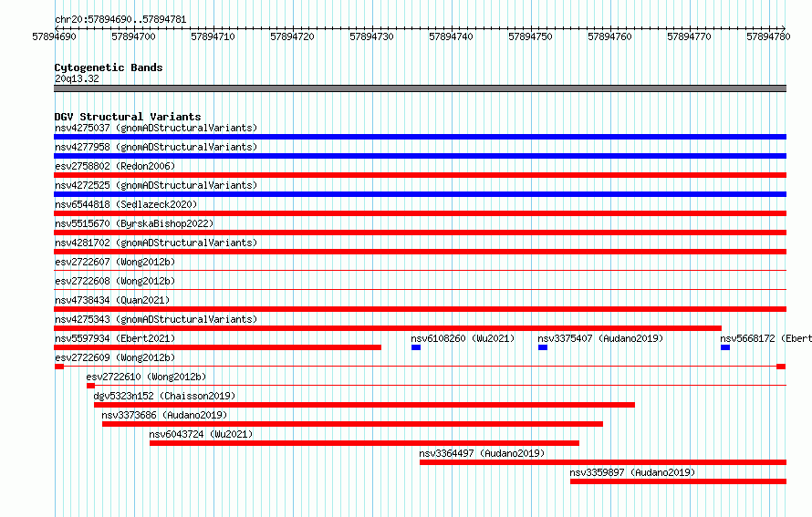Click ruler position 57894760
This screenshot has width=812, height=517.
click(609, 36)
